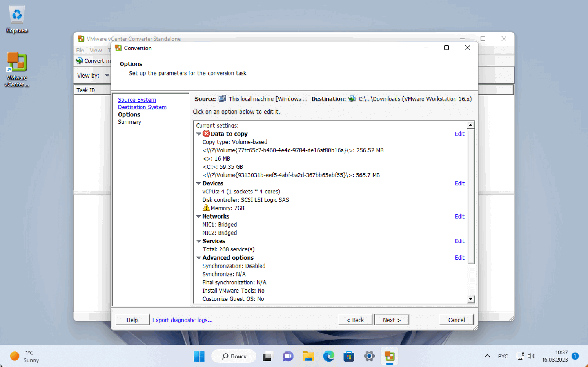Click the Help button

click(x=132, y=320)
